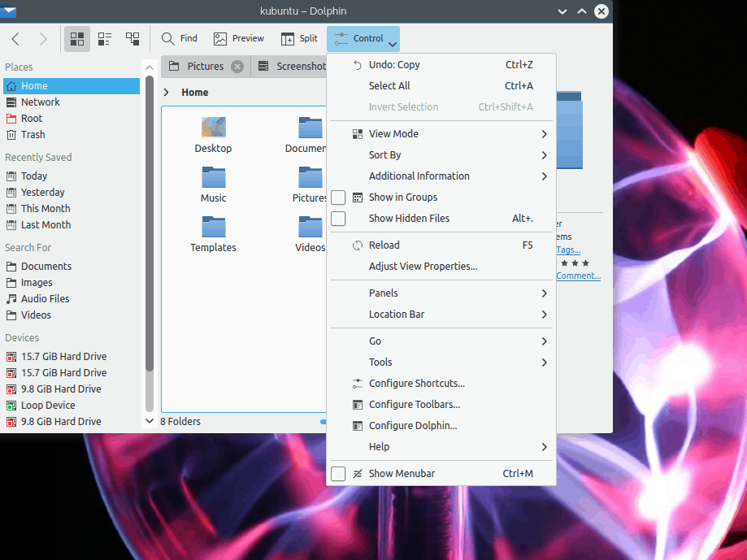Click the Network icon in Places
747x560 pixels.
pyautogui.click(x=11, y=102)
